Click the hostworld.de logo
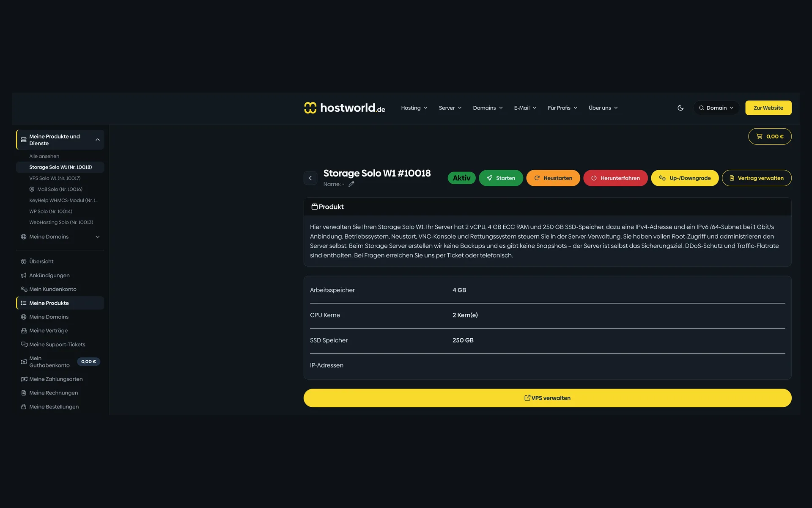812x508 pixels. click(x=344, y=108)
